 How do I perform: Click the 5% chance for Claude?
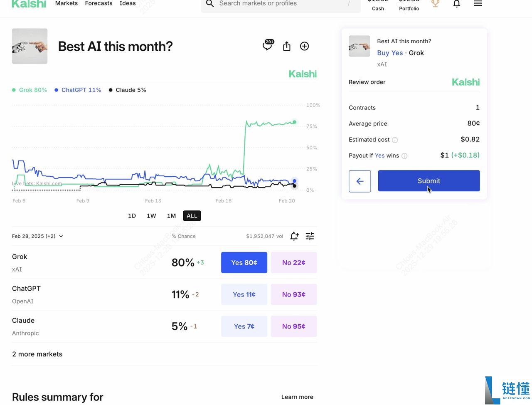(180, 326)
